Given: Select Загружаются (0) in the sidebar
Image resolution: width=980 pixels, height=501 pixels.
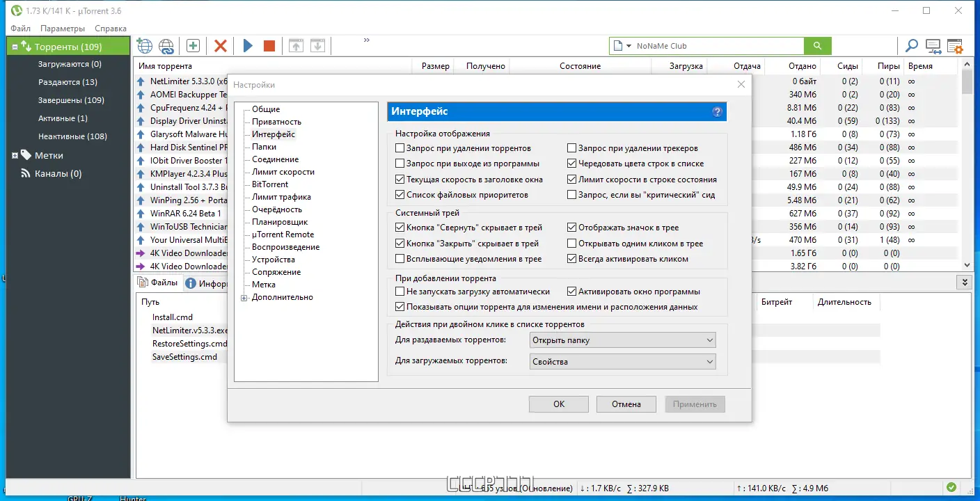Looking at the screenshot, I should (70, 64).
